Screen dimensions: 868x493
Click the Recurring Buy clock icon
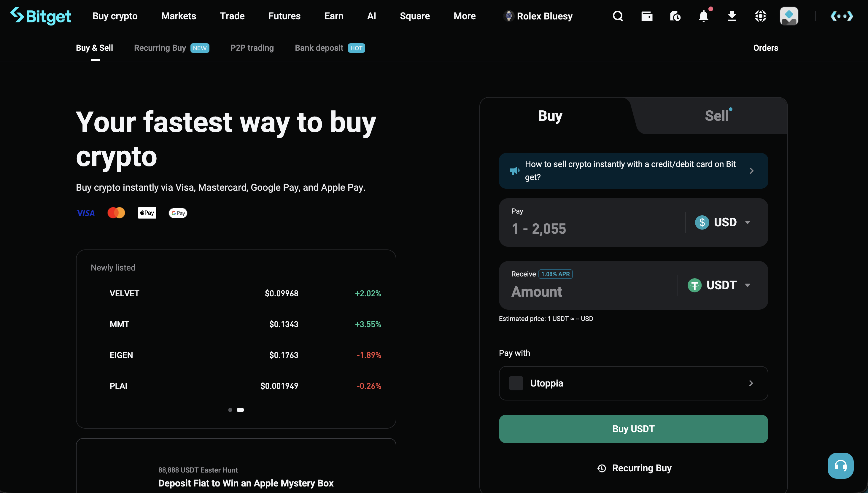pyautogui.click(x=602, y=468)
